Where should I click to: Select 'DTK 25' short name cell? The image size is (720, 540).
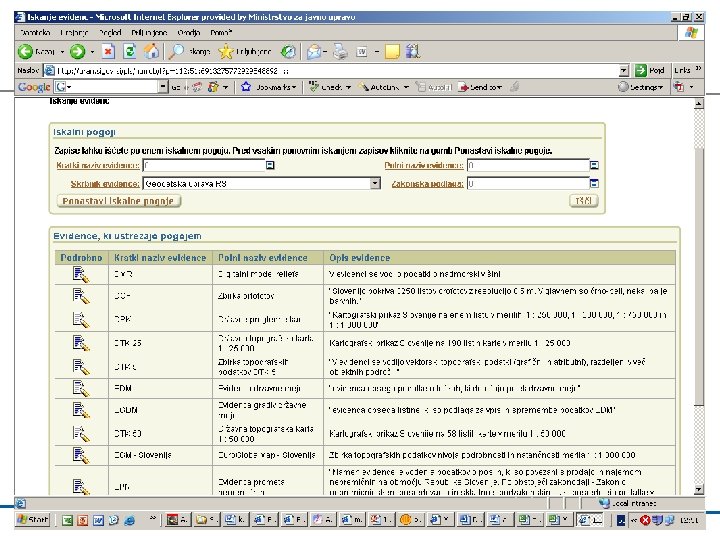160,343
